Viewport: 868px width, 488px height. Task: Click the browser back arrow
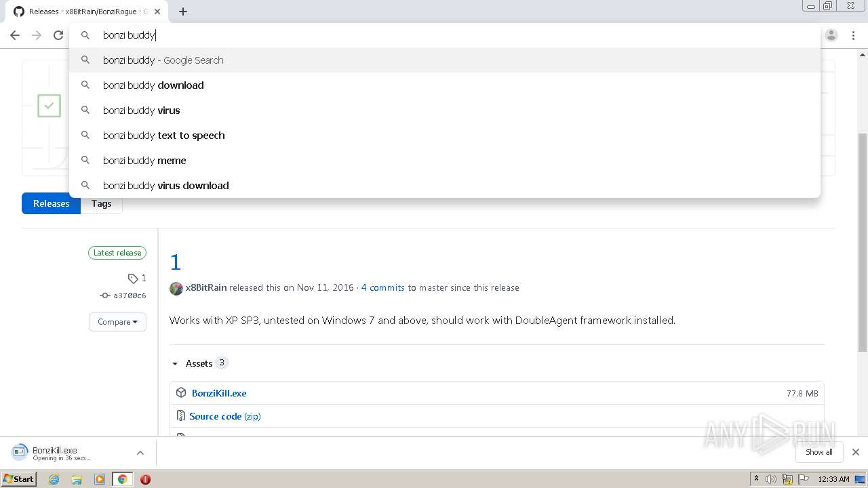click(x=15, y=35)
